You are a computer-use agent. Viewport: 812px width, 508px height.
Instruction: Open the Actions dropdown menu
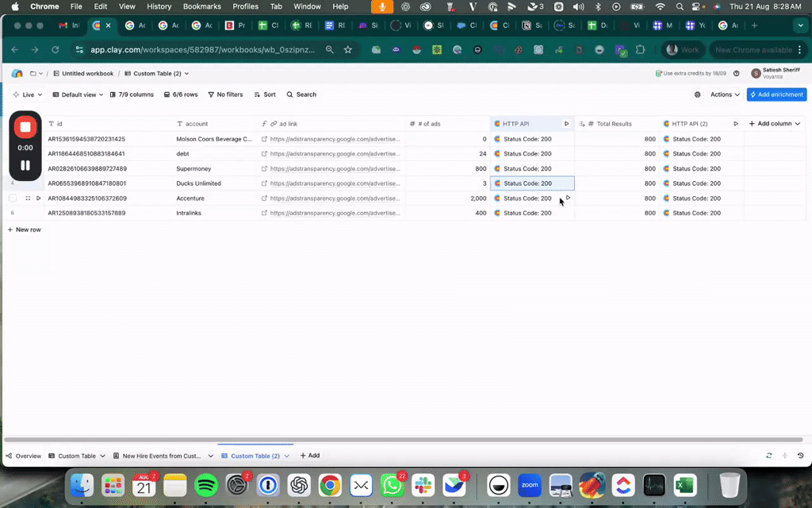click(x=725, y=94)
